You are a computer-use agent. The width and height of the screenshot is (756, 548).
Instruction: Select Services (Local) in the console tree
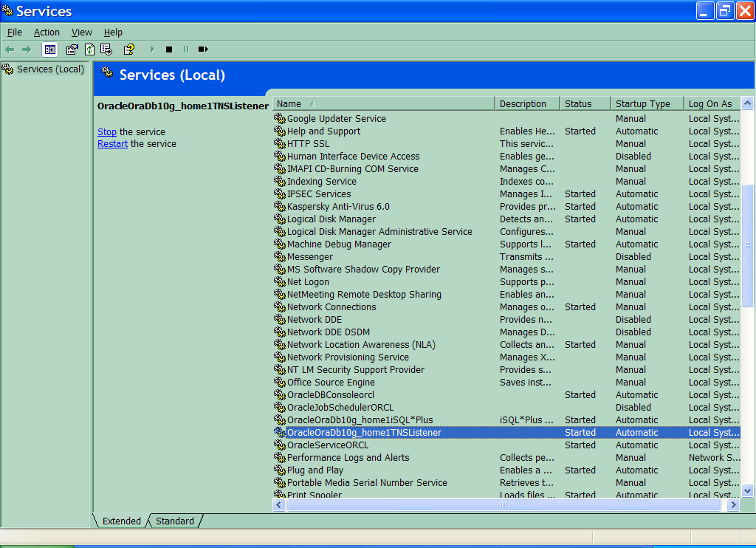[50, 69]
